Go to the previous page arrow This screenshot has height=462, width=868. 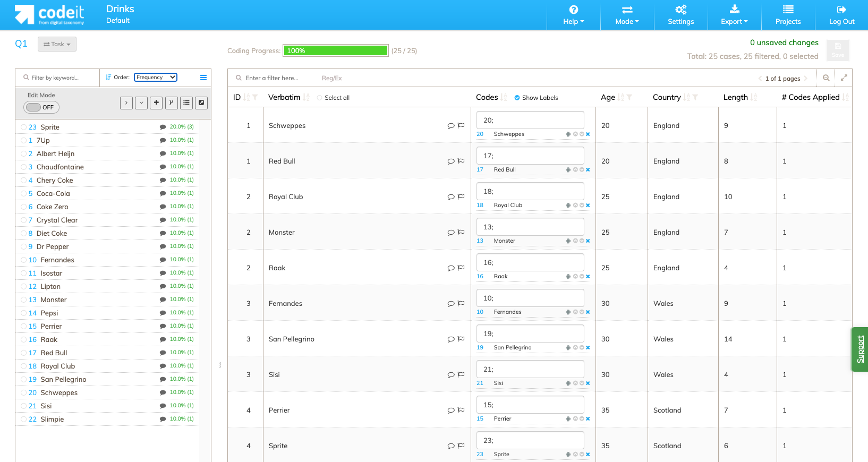pos(760,78)
